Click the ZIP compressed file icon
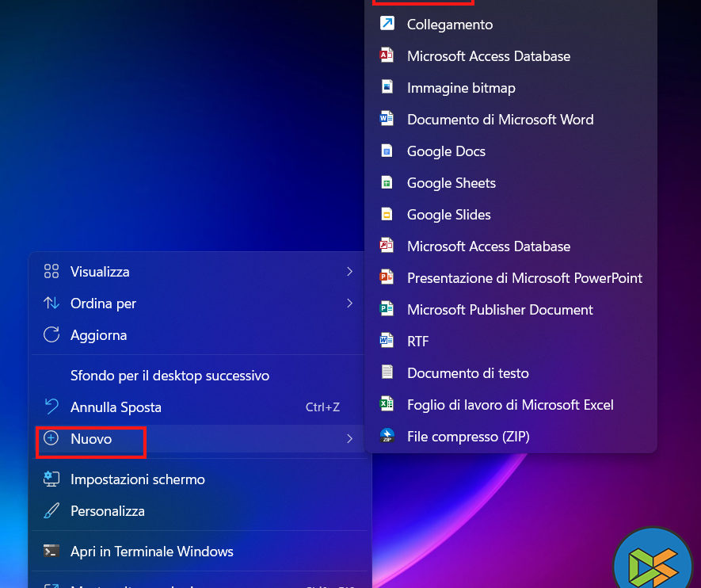701x588 pixels. pos(387,436)
